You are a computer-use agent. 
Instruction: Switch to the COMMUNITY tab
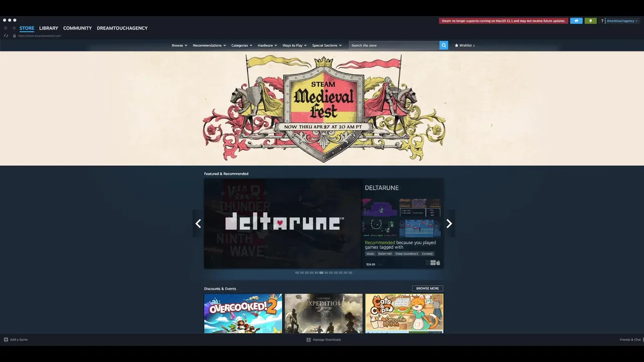(x=77, y=28)
